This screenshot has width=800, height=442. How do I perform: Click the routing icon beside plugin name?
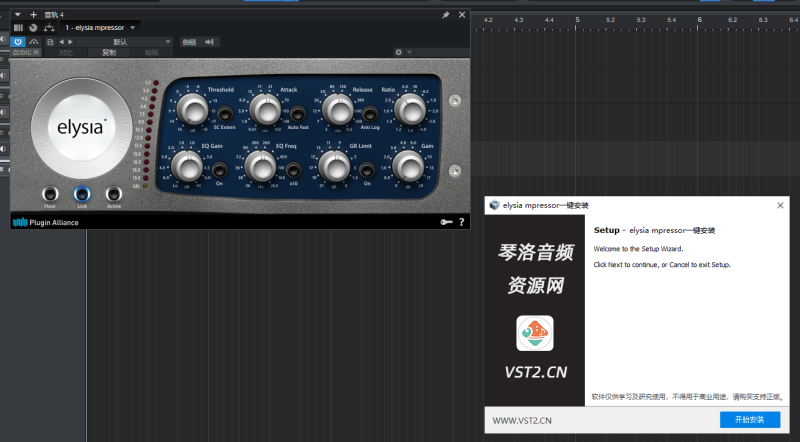(x=50, y=28)
